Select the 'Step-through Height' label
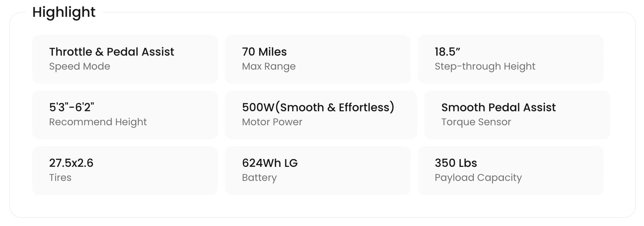The image size is (644, 226). tap(485, 66)
